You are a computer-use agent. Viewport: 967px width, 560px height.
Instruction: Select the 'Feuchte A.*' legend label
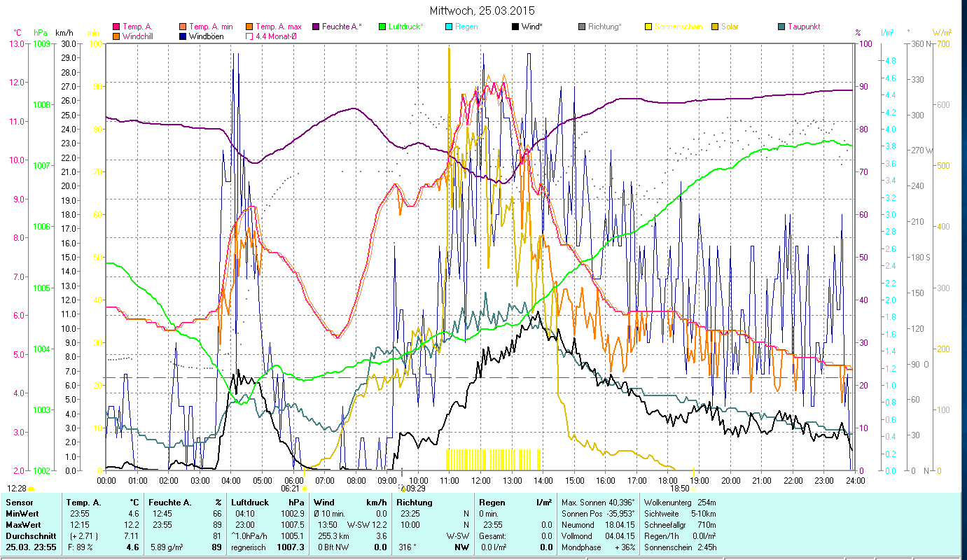342,27
